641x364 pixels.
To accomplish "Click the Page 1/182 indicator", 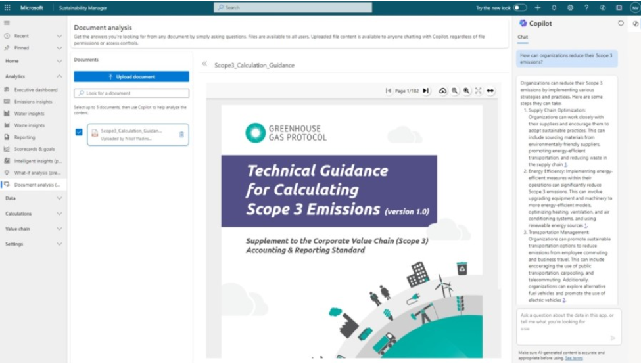I will click(x=407, y=91).
